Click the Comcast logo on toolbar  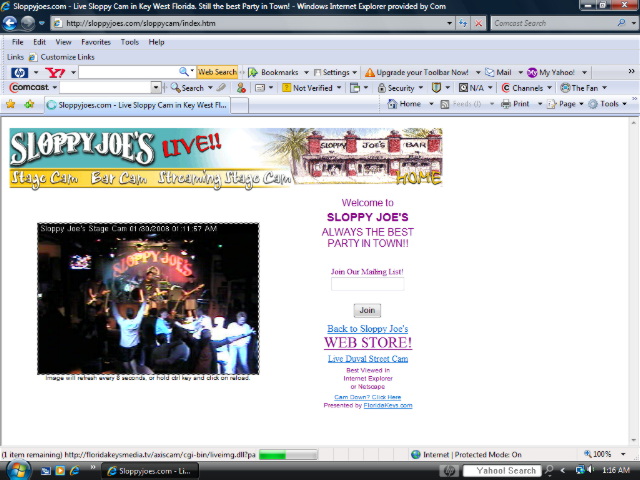(x=29, y=87)
